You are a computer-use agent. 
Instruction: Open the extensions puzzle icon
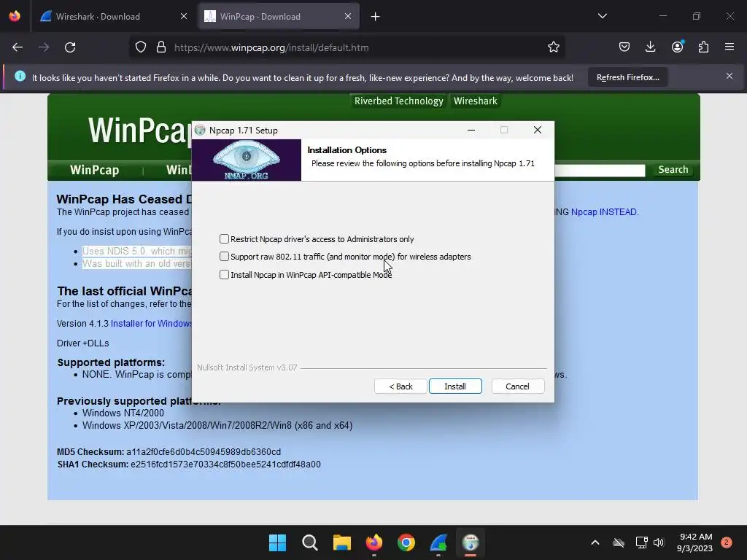pos(703,47)
